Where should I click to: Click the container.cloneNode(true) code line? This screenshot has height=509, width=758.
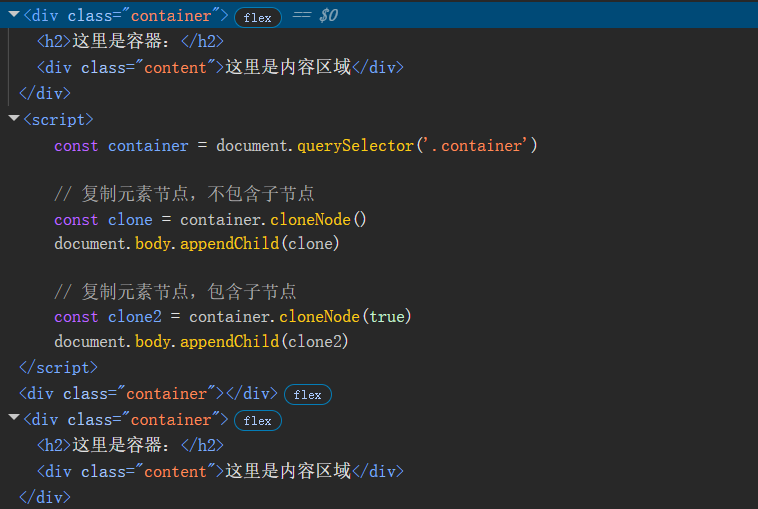(232, 316)
